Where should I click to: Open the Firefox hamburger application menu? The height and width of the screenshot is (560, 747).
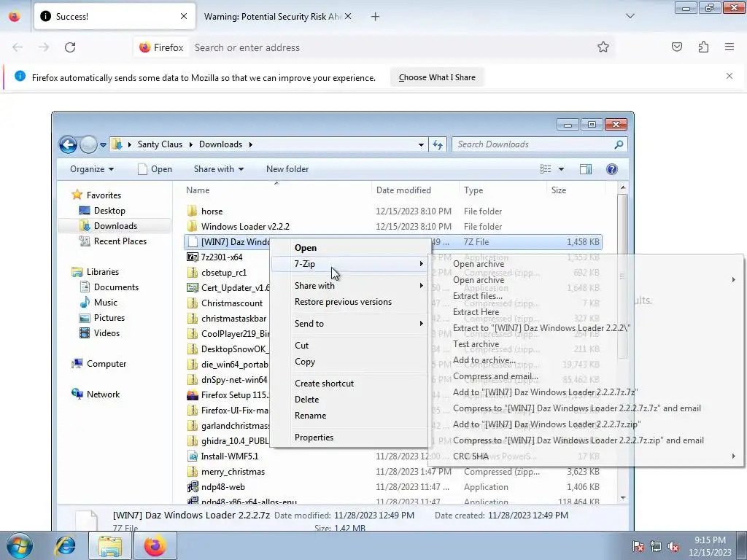tap(729, 47)
